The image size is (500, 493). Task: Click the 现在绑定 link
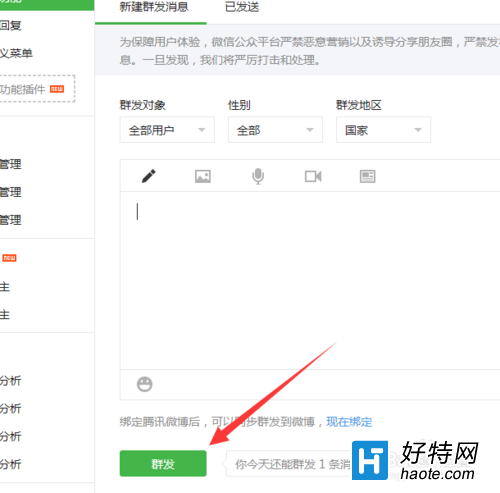349,422
